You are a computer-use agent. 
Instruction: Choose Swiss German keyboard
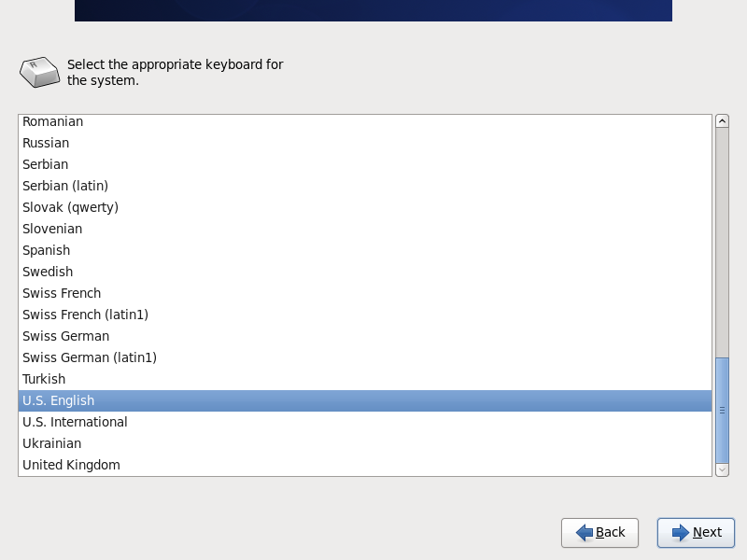pyautogui.click(x=365, y=336)
